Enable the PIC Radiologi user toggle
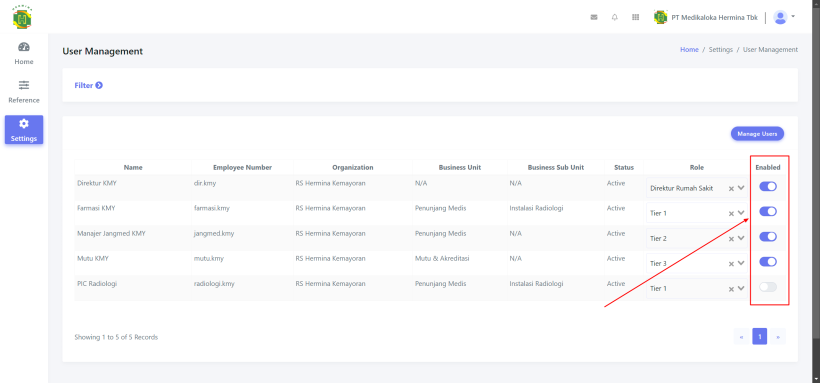The image size is (820, 383). click(768, 287)
